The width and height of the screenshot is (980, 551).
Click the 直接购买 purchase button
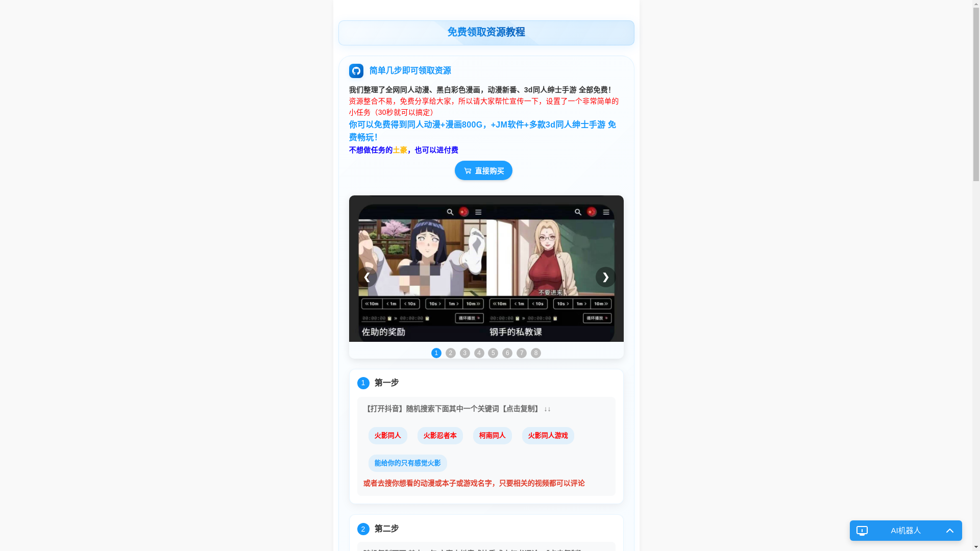[483, 170]
